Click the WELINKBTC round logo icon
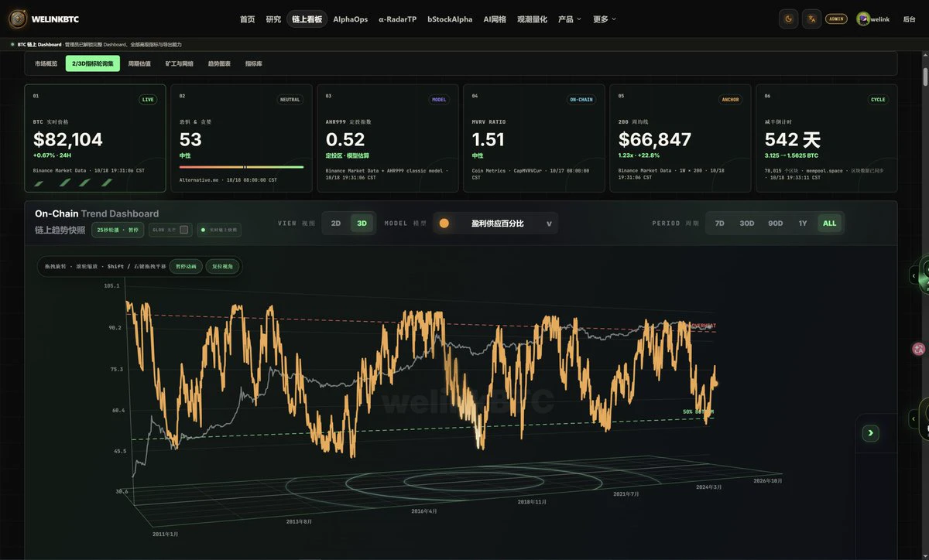Image resolution: width=929 pixels, height=560 pixels. coord(18,19)
